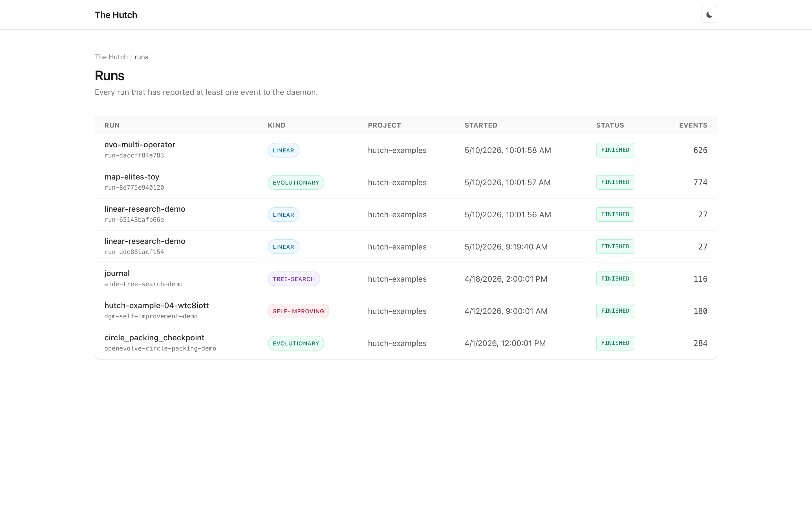Click start time 5/10/2026, 9:19:40 AM
The image size is (812, 508).
506,247
